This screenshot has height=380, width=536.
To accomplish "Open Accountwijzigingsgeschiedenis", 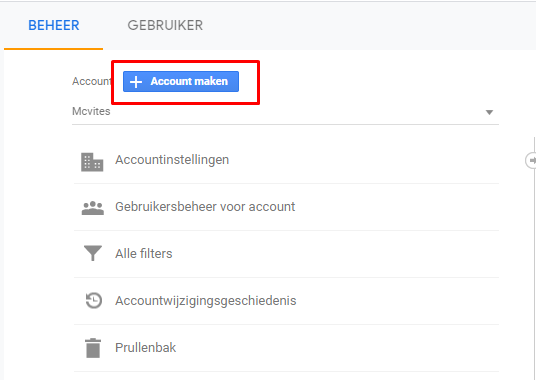I will tap(206, 301).
